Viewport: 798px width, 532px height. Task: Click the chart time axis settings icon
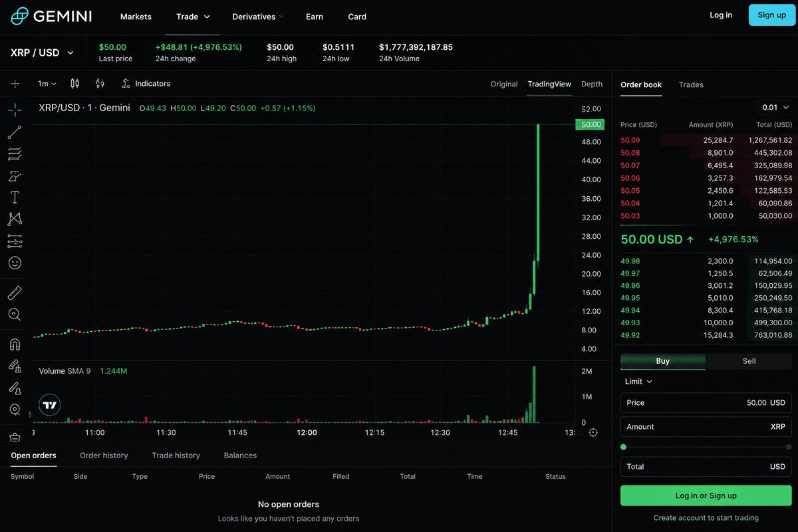593,432
